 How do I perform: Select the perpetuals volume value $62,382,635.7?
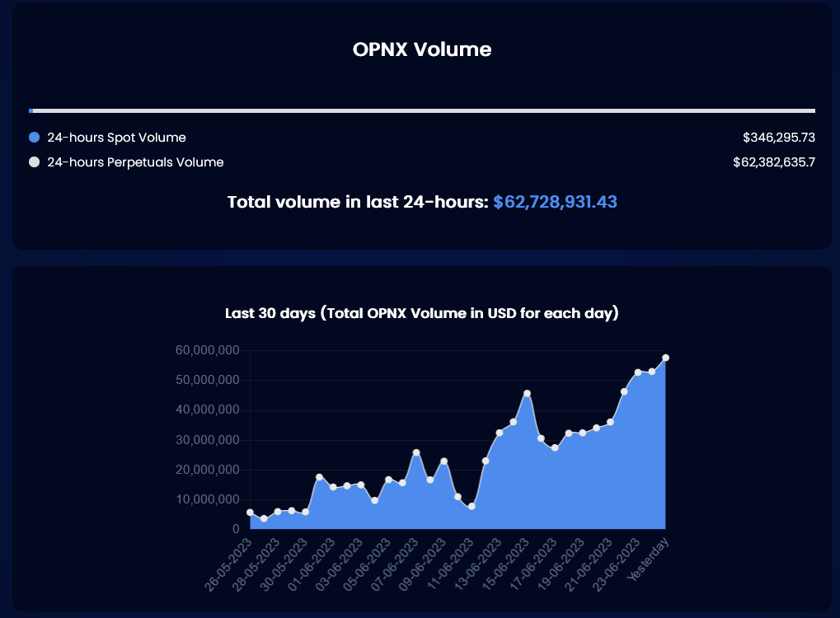tap(774, 162)
